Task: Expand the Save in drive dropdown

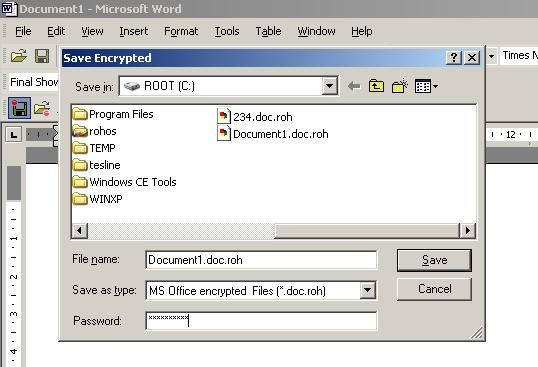Action: click(x=329, y=86)
